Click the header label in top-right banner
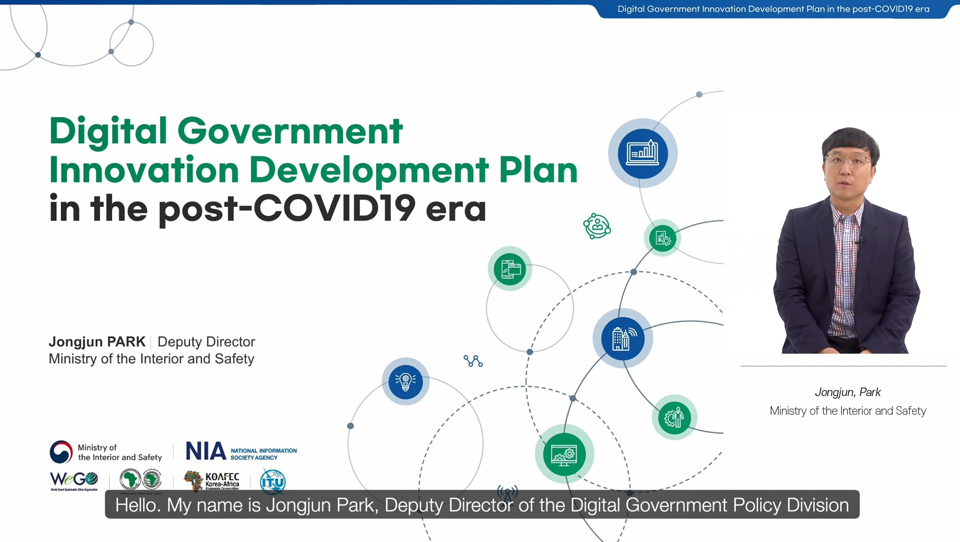This screenshot has width=960, height=542. (x=773, y=9)
